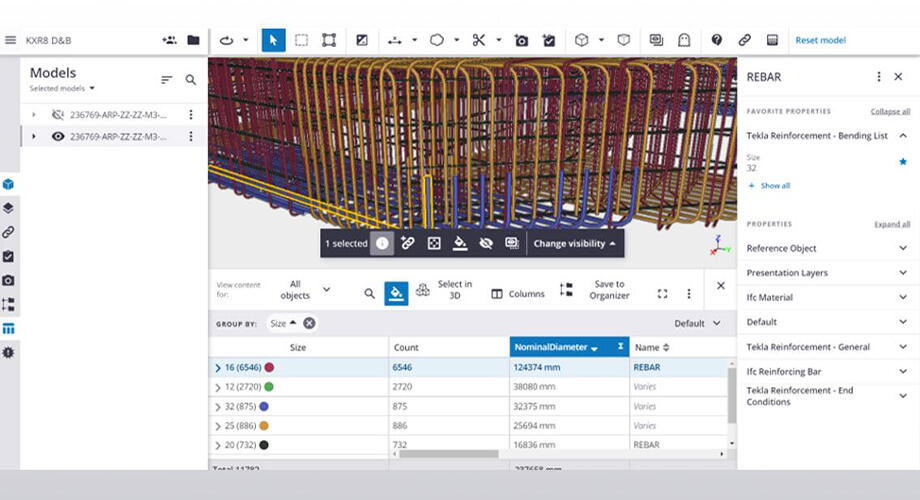
Task: Click the Columns button
Action: coord(518,293)
